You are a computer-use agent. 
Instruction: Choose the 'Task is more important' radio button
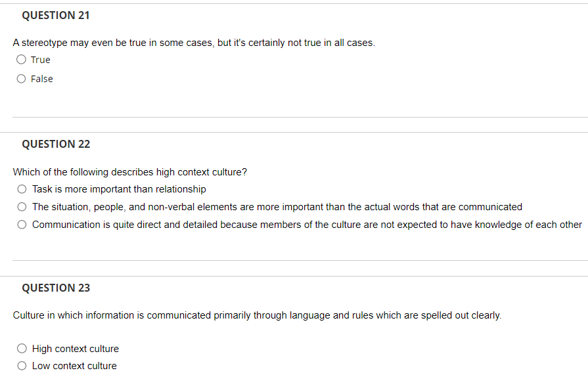[22, 189]
